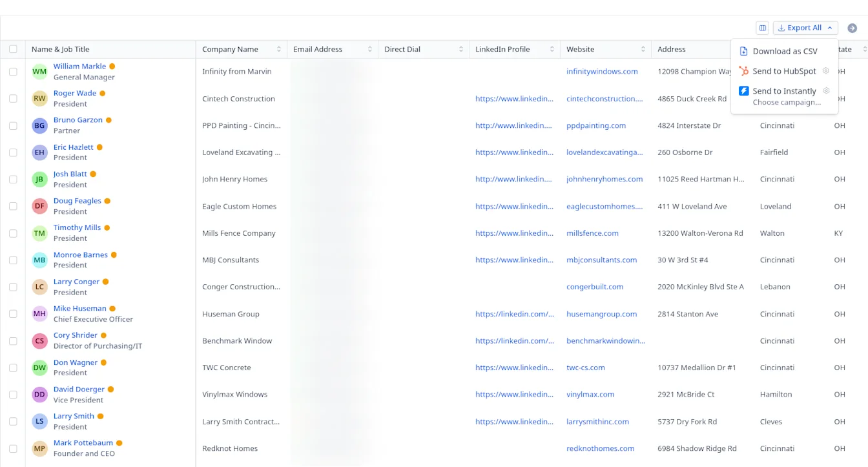Click the Instantly logo icon
Screen dimensions: 868x467
click(744, 91)
